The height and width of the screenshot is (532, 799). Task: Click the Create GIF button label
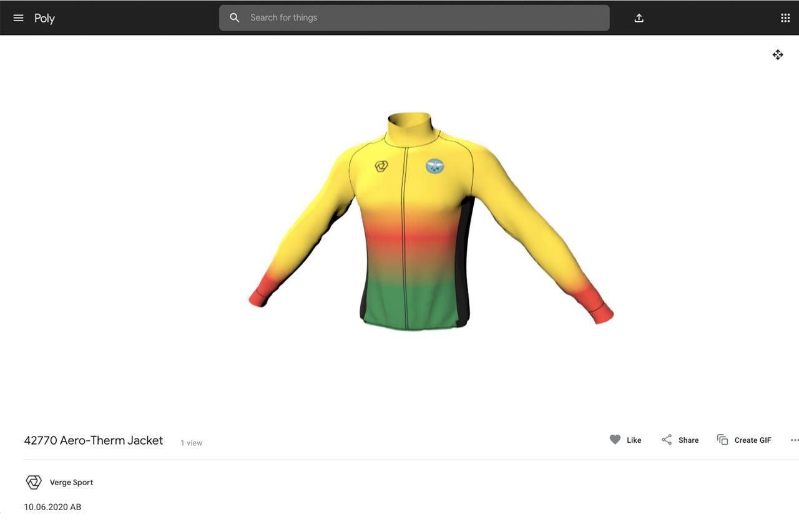click(753, 440)
